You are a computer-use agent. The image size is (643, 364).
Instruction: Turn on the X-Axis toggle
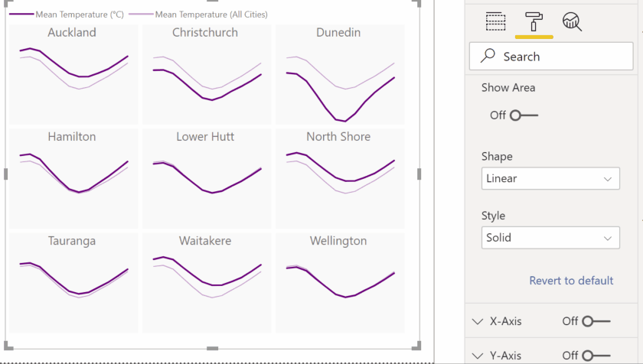(596, 321)
